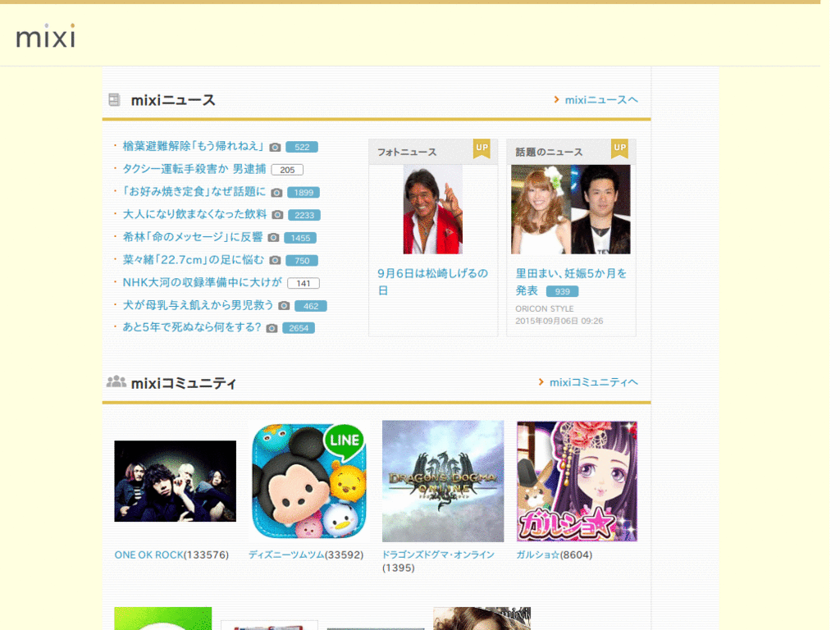The height and width of the screenshot is (630, 840).
Task: Open news 犬が母乳与え飢えから男児救う
Action: 199,305
